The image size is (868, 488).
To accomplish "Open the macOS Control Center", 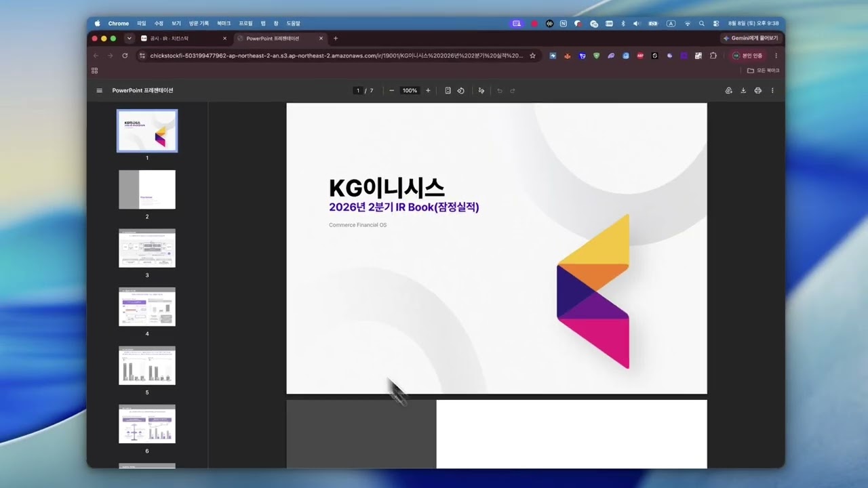I will point(716,23).
